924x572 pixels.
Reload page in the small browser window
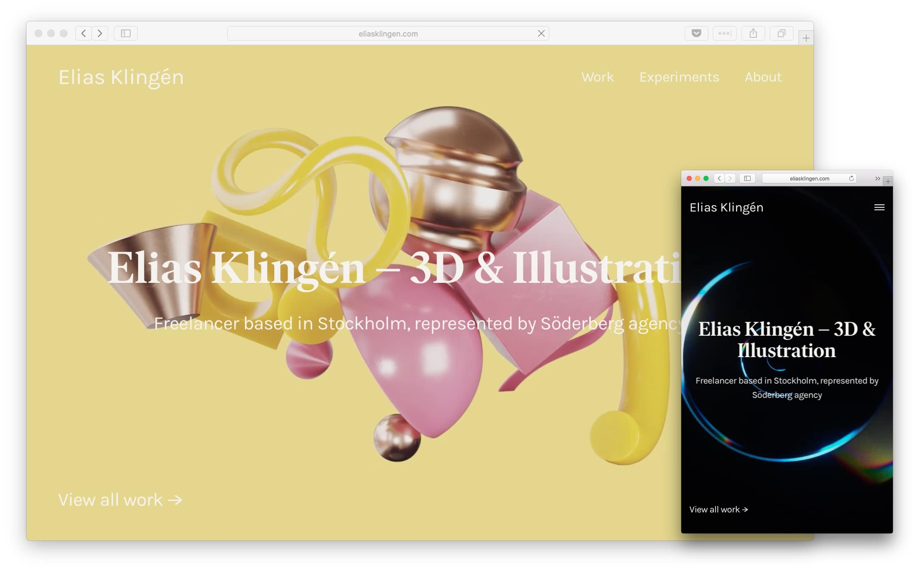pyautogui.click(x=851, y=178)
